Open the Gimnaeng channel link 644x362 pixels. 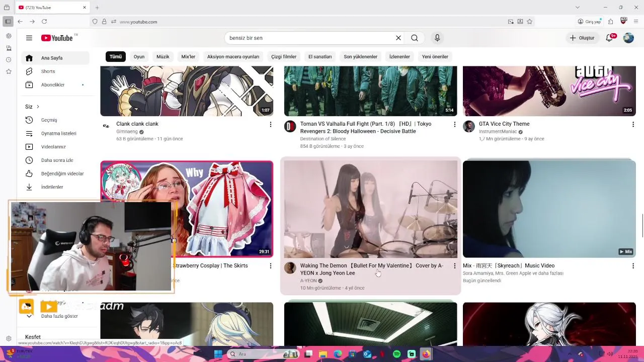click(127, 132)
